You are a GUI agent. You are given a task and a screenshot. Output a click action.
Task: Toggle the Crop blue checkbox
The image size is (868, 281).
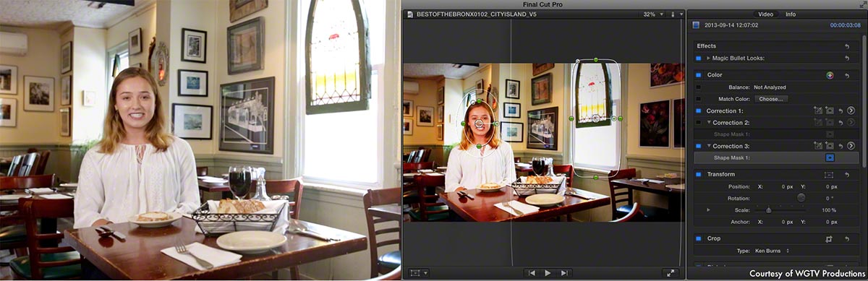pos(699,238)
